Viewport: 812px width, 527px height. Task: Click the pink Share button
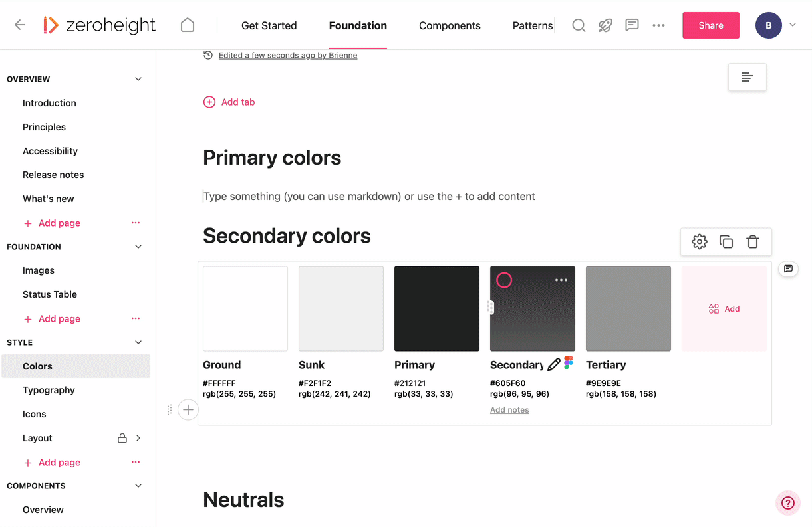[711, 25]
